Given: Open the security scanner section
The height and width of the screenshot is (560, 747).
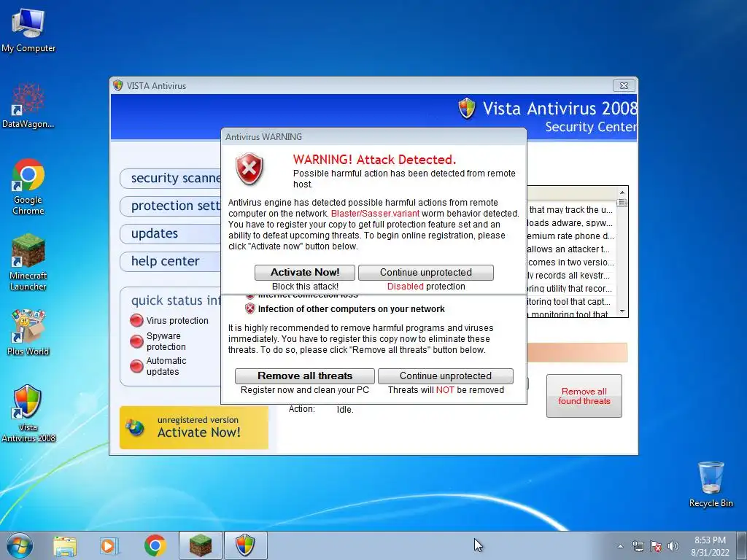Looking at the screenshot, I should pyautogui.click(x=171, y=178).
